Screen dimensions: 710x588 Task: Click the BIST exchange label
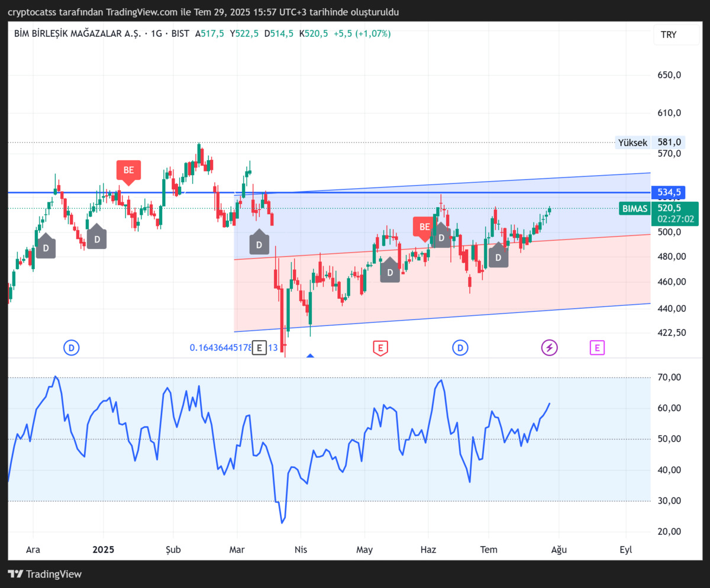pos(180,34)
